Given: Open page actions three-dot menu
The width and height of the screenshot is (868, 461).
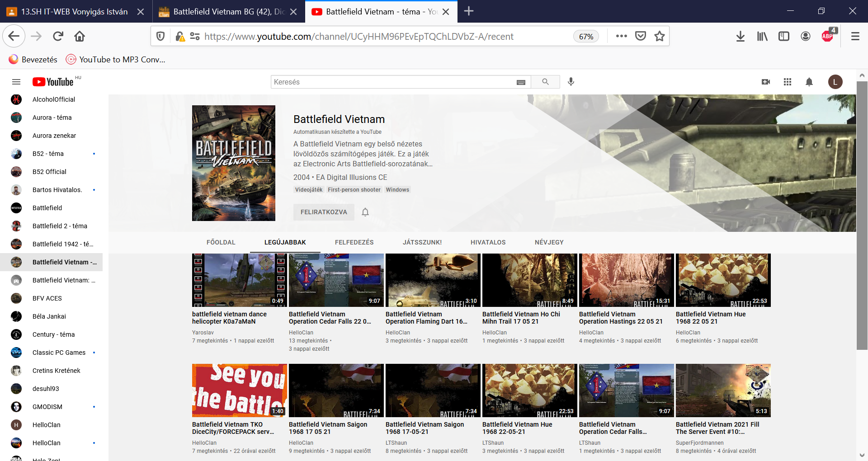Looking at the screenshot, I should coord(621,36).
